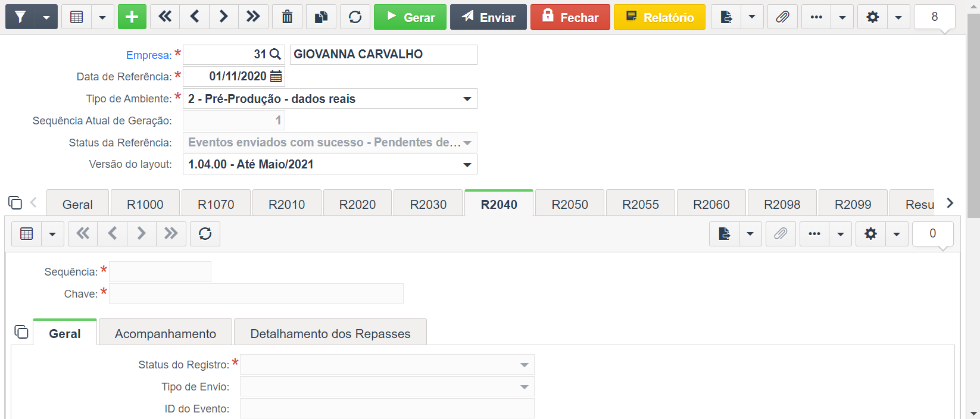
Task: Click the Empresa label link
Action: point(149,55)
